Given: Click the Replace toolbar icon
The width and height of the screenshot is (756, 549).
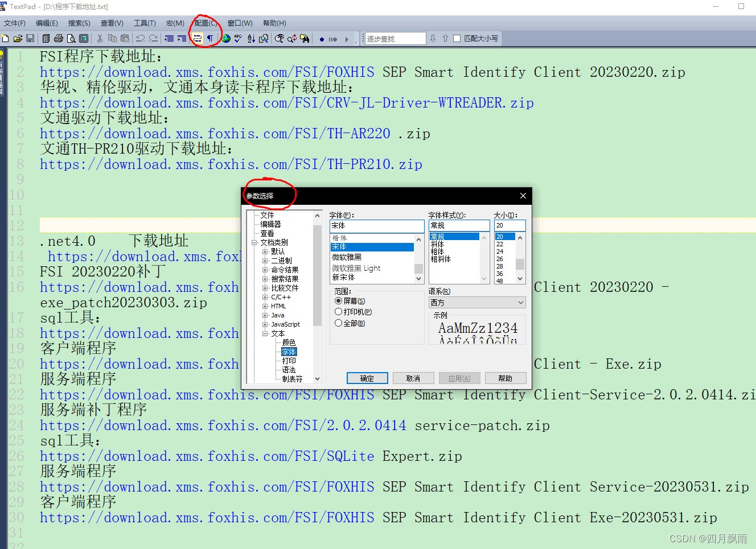Looking at the screenshot, I should (292, 39).
